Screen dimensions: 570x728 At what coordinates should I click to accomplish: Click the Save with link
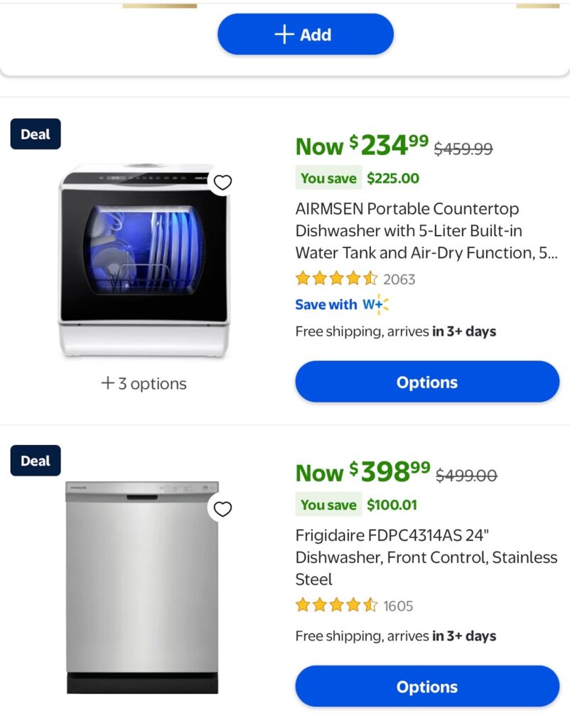(x=326, y=304)
